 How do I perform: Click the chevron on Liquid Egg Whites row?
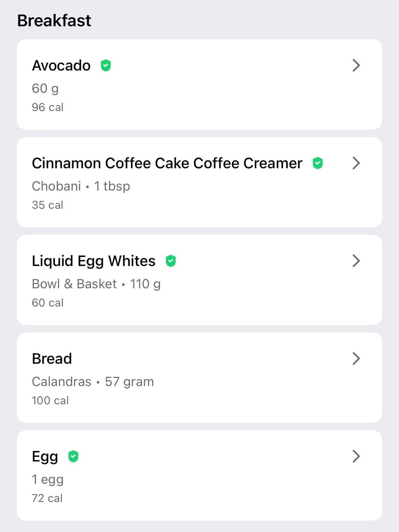click(356, 261)
